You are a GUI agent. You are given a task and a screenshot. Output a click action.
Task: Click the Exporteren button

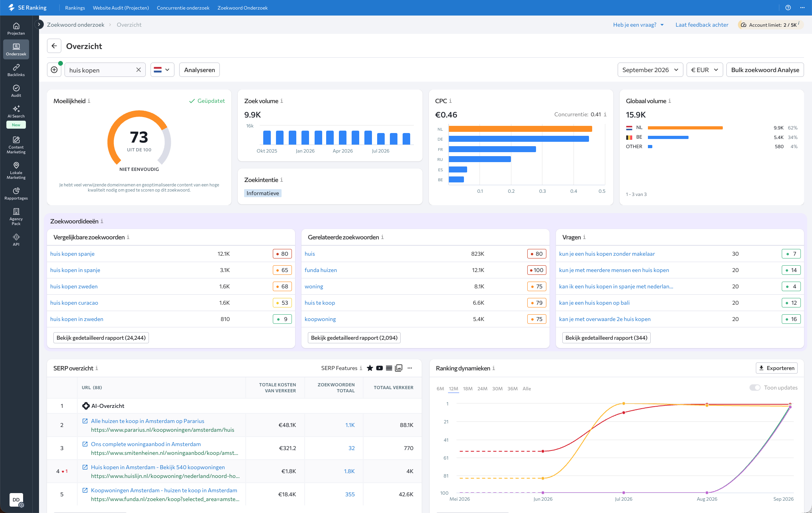(777, 368)
